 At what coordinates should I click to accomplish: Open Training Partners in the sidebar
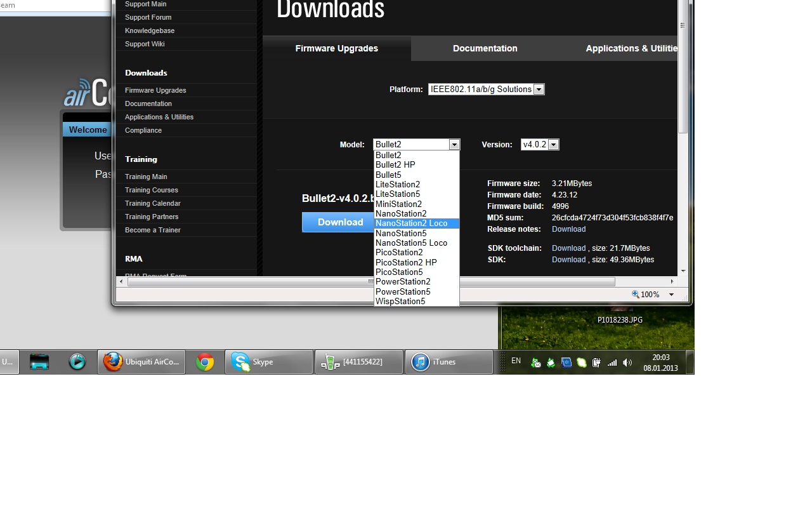152,217
